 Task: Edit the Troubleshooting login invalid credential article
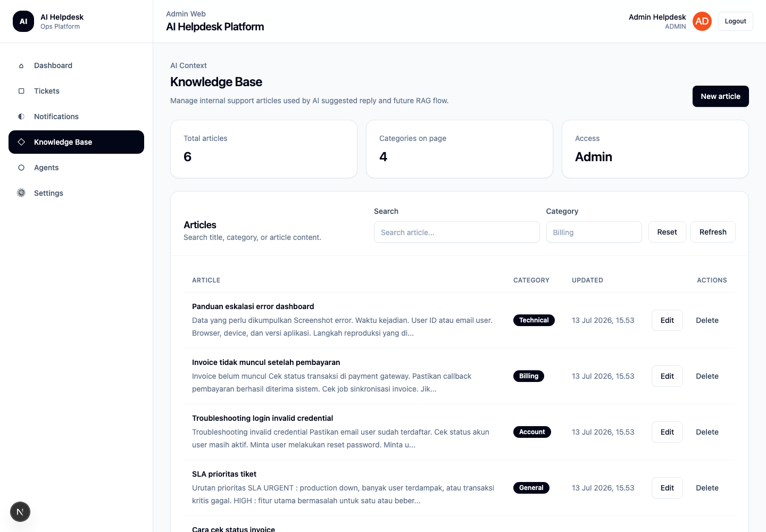click(667, 432)
